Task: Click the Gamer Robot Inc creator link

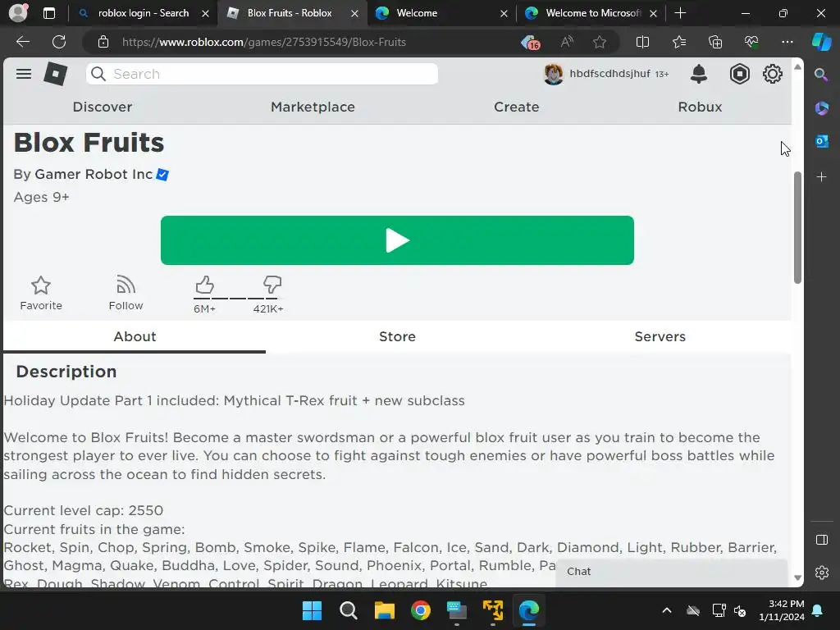Action: [94, 174]
